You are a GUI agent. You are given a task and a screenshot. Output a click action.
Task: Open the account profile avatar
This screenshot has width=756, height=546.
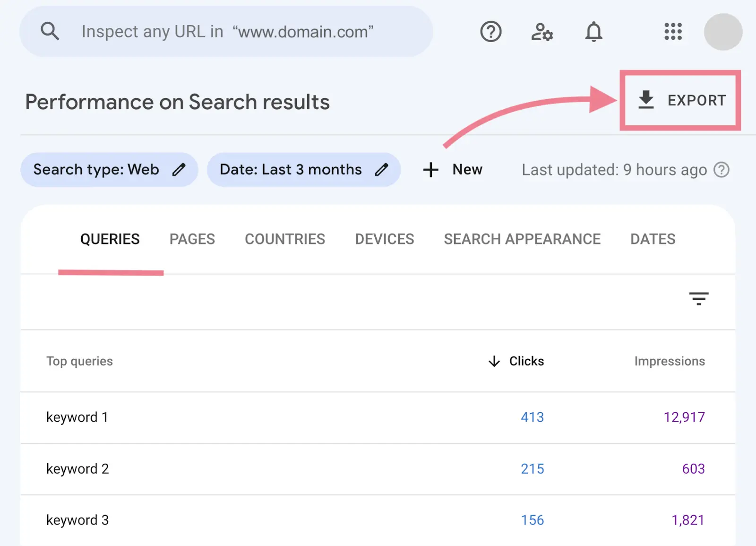pyautogui.click(x=722, y=32)
